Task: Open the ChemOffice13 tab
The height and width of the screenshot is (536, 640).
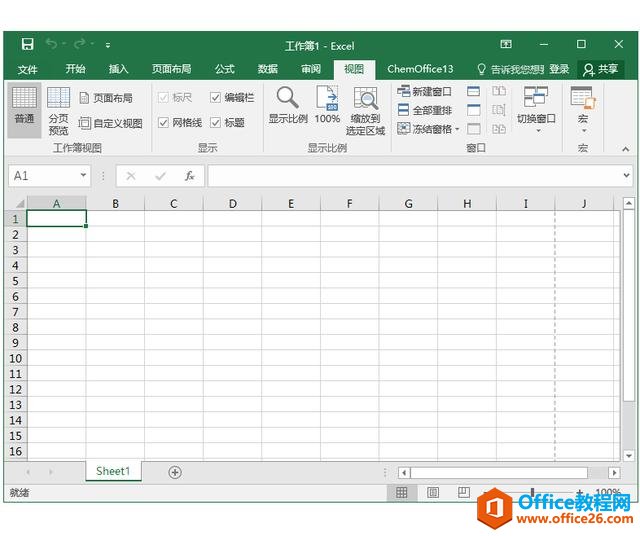Action: coord(420,69)
